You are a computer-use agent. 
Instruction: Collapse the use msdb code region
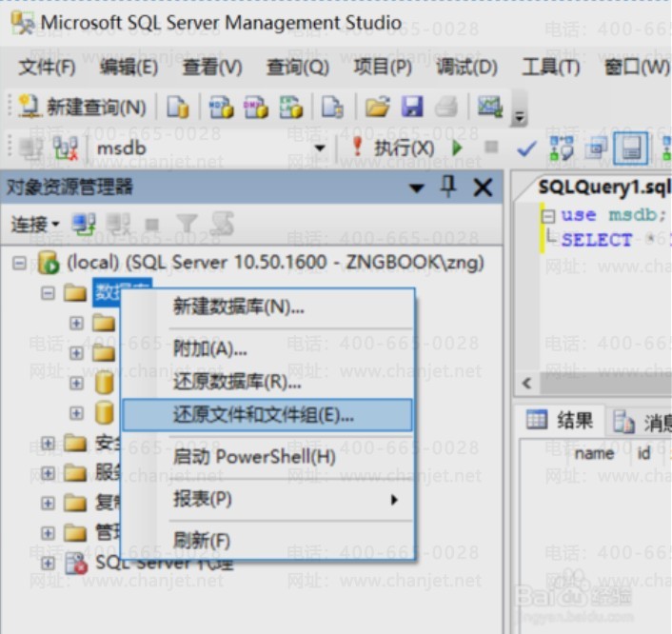click(548, 216)
